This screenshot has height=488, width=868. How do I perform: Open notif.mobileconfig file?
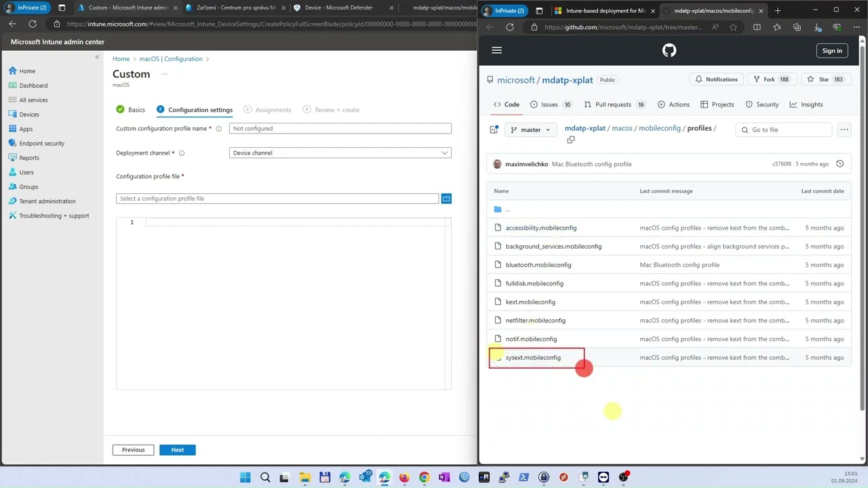531,339
